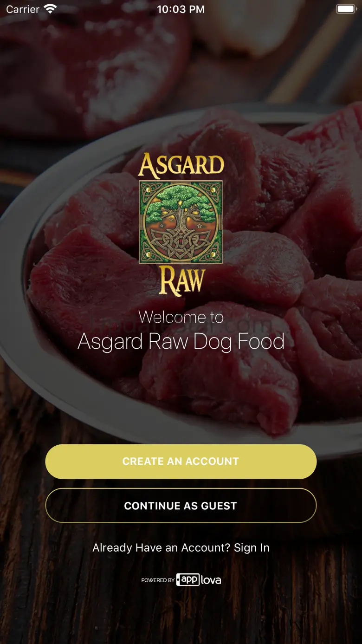Viewport: 362px width, 644px height.
Task: Tap the CREATE AN ACCOUNT button
Action: pos(181,462)
